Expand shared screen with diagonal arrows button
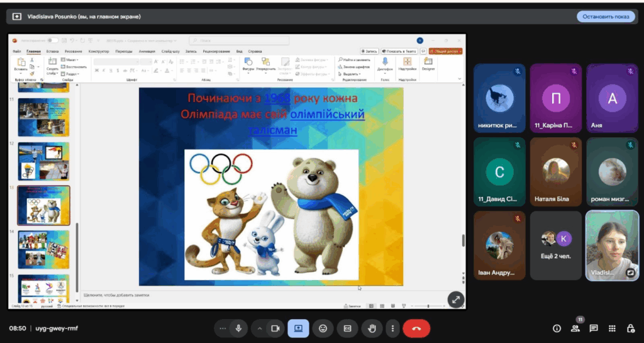The width and height of the screenshot is (644, 343). [x=456, y=300]
